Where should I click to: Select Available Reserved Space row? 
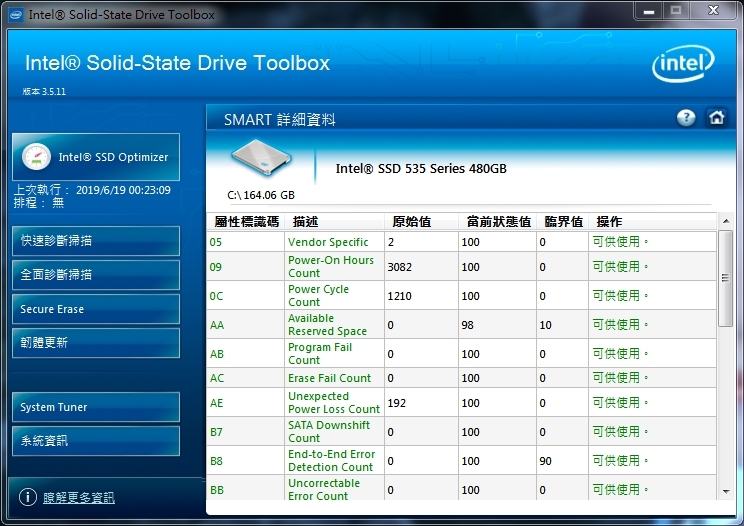click(x=461, y=324)
